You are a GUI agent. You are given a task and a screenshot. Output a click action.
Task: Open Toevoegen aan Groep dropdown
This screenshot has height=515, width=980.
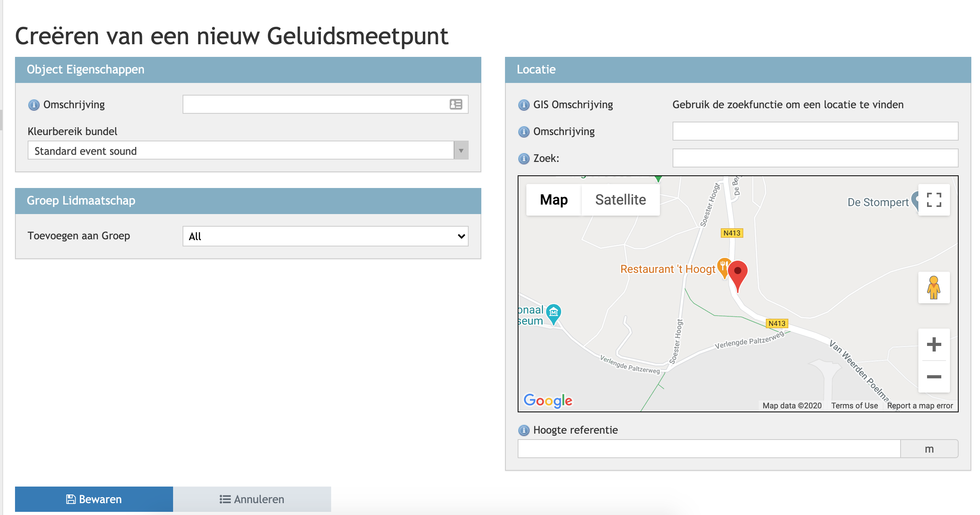(325, 236)
